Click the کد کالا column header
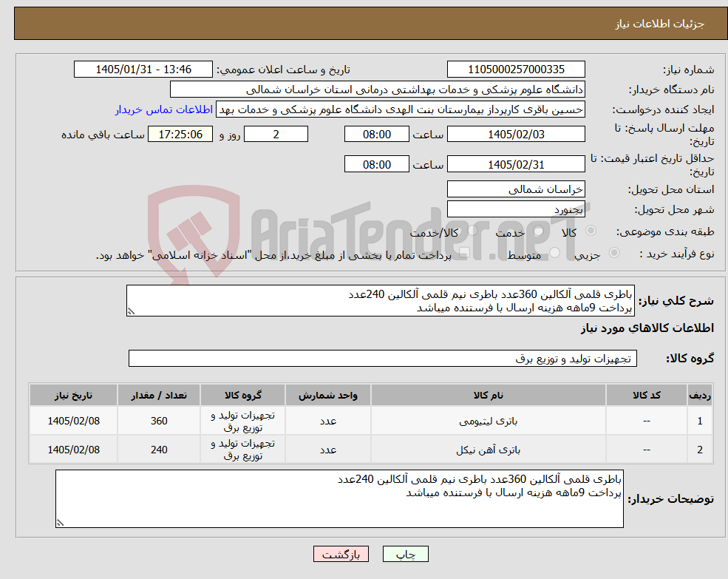728x579 pixels. [646, 395]
